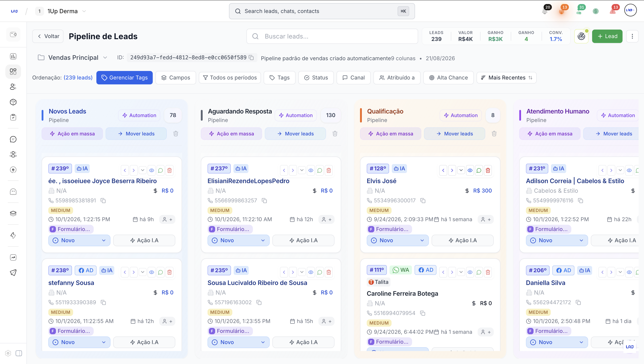Viewport: 644px width, 364px height.
Task: Flip the Mais Recentes sort order
Action: [x=531, y=78]
